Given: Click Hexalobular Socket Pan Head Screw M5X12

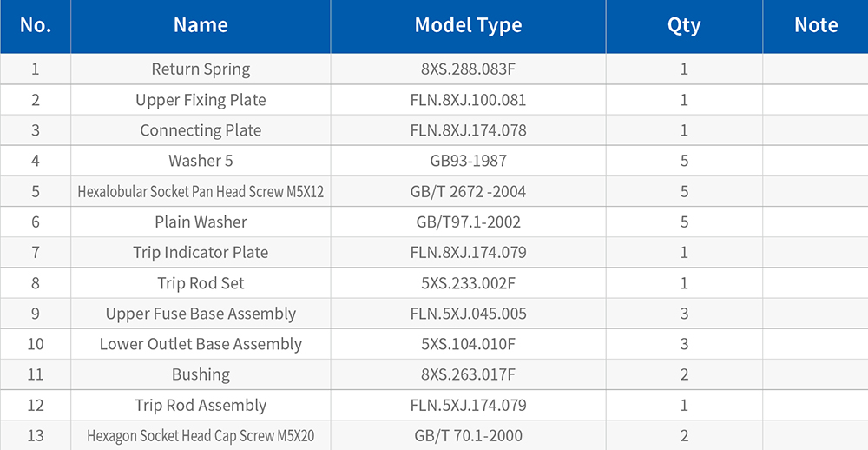Looking at the screenshot, I should coord(201,192).
